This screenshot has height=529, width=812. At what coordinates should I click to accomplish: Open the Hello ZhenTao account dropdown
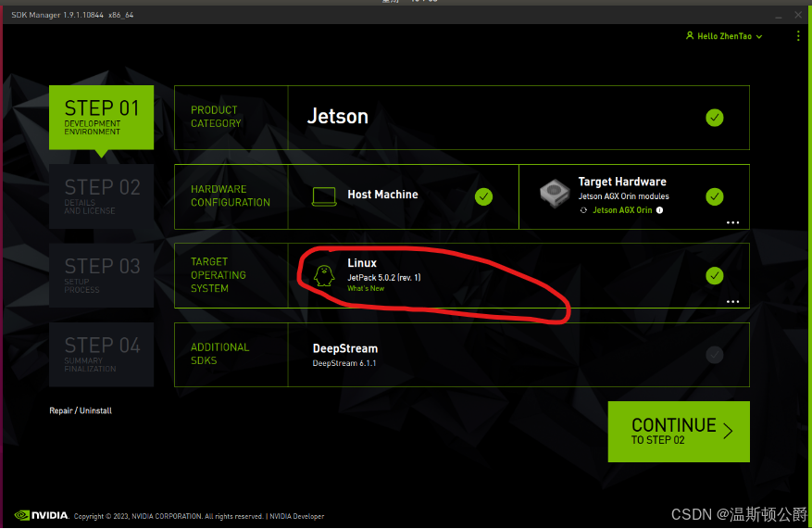(724, 36)
